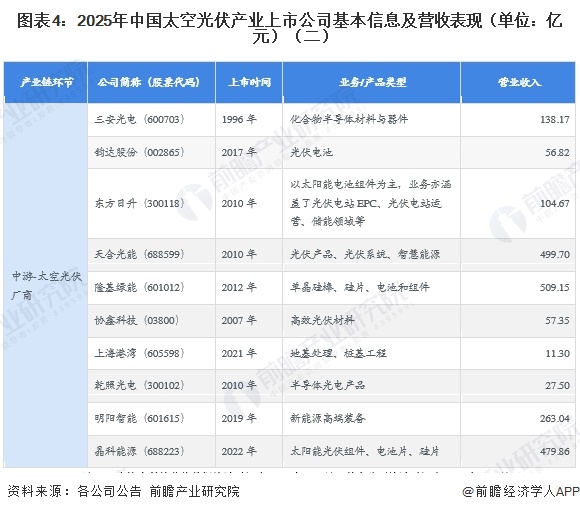The width and height of the screenshot is (580, 512).
Task: Select the 东方日升（300118）cell
Action: pyautogui.click(x=151, y=203)
